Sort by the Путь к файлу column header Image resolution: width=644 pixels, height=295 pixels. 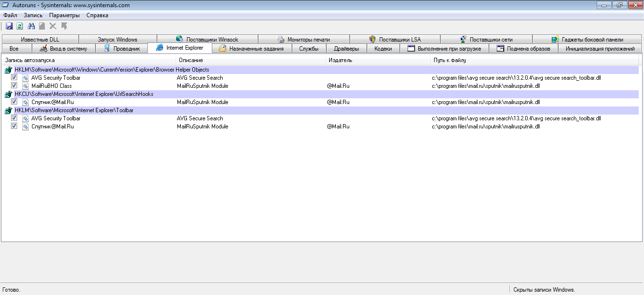coord(535,60)
